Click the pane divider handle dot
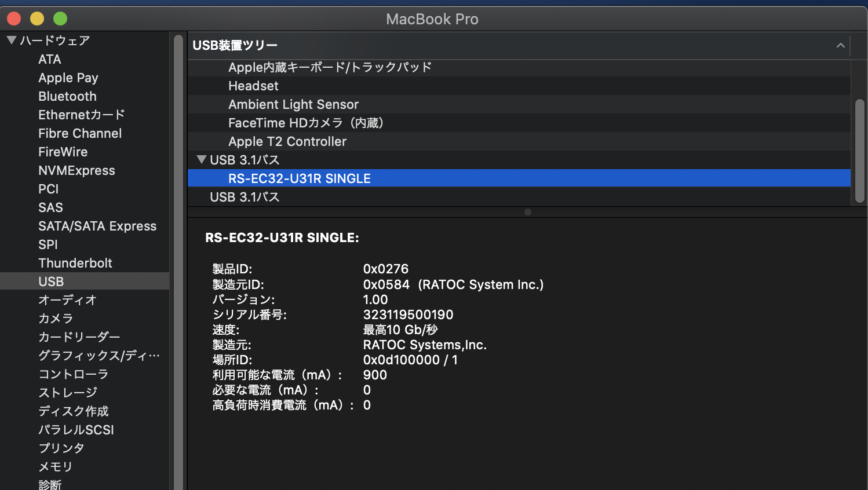This screenshot has width=868, height=490. [527, 212]
